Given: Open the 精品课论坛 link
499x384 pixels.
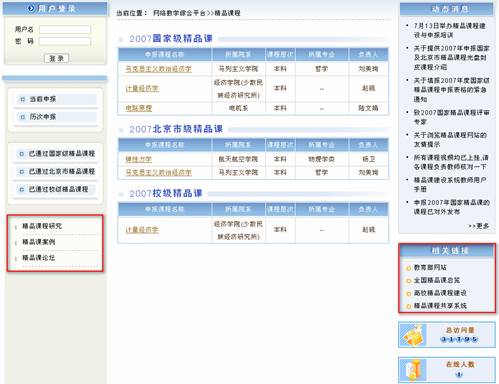Looking at the screenshot, I should coord(39,258).
